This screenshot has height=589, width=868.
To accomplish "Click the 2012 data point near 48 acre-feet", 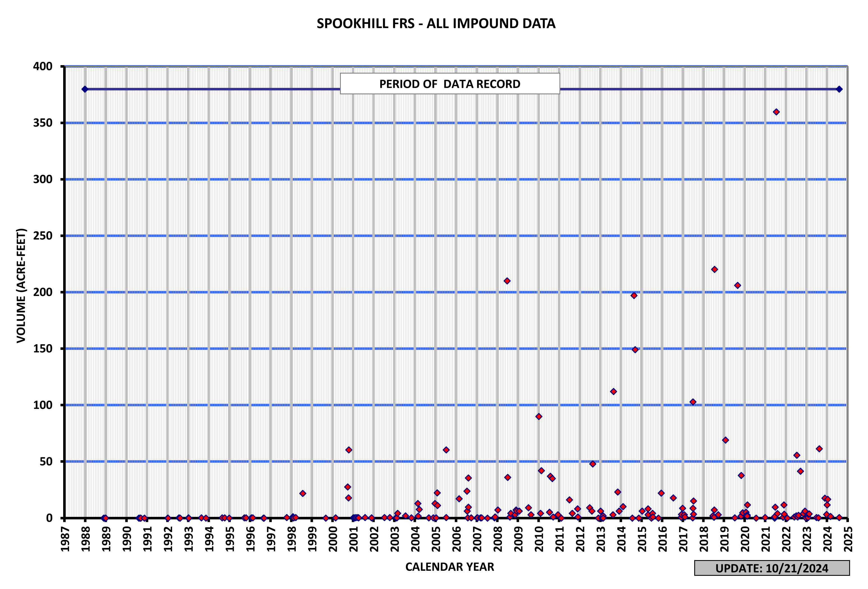I will point(592,464).
